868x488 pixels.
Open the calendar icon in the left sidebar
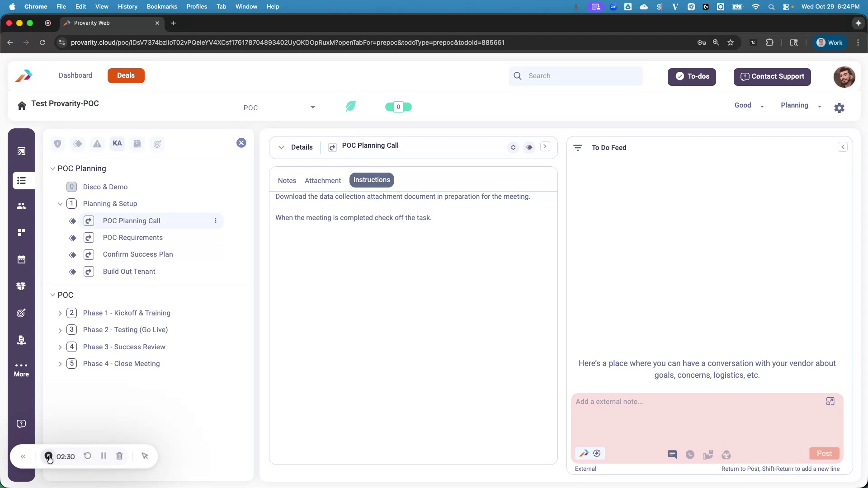click(x=21, y=259)
